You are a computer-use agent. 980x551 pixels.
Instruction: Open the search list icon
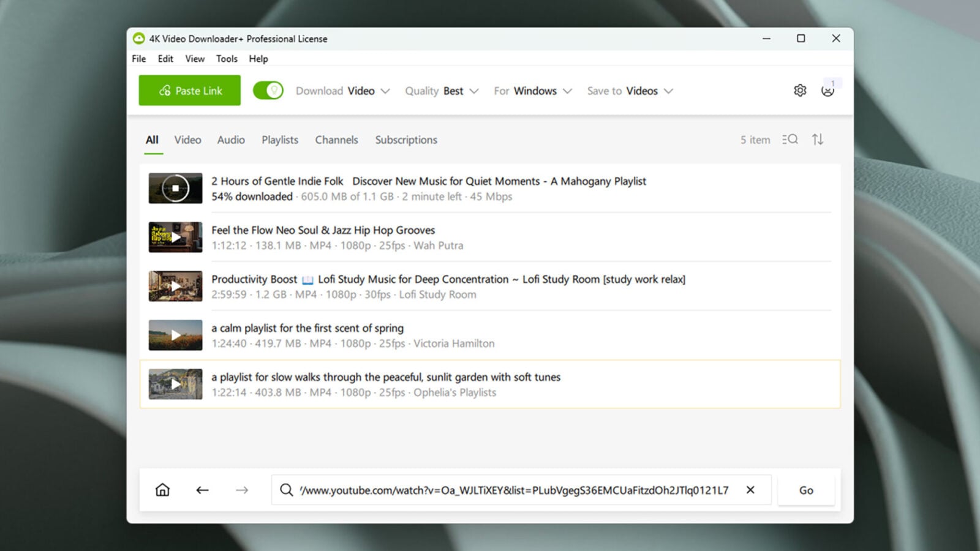[790, 140]
